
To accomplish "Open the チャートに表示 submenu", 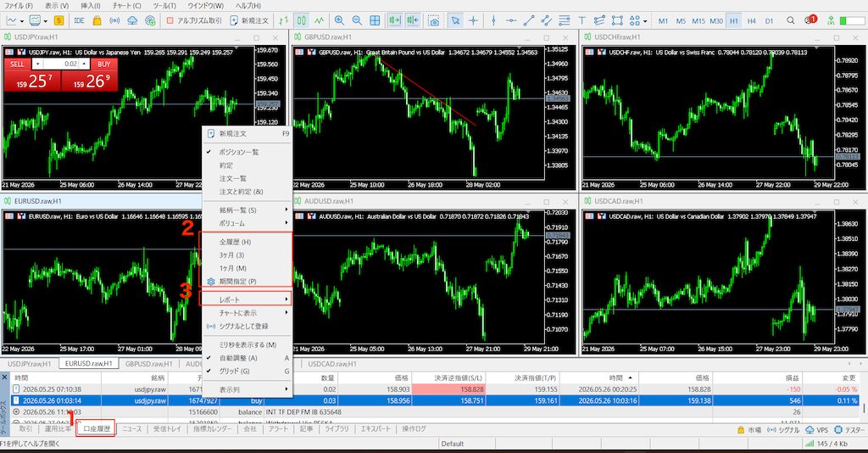I will (247, 313).
